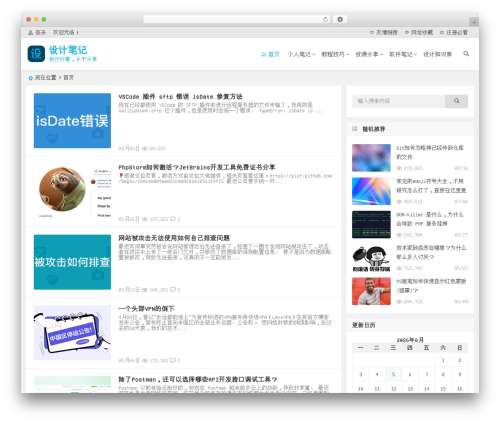Click the browser address bar
The image size is (500, 423).
[236, 19]
